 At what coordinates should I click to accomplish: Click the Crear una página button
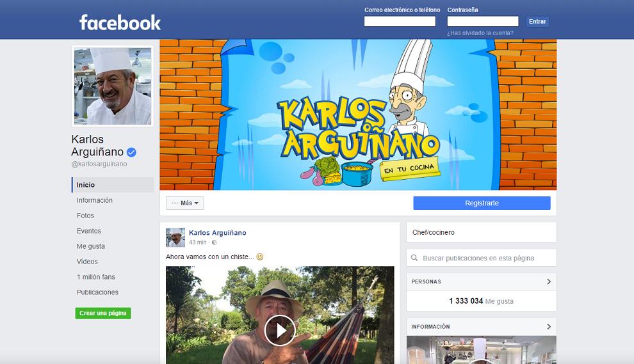click(103, 313)
